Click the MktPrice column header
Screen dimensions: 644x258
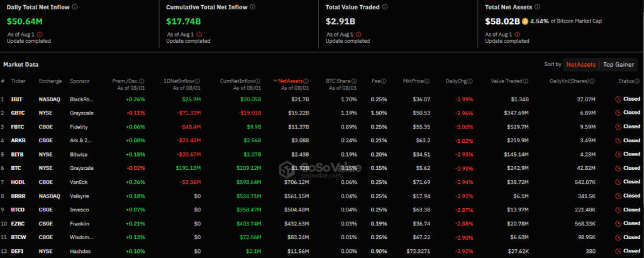414,81
